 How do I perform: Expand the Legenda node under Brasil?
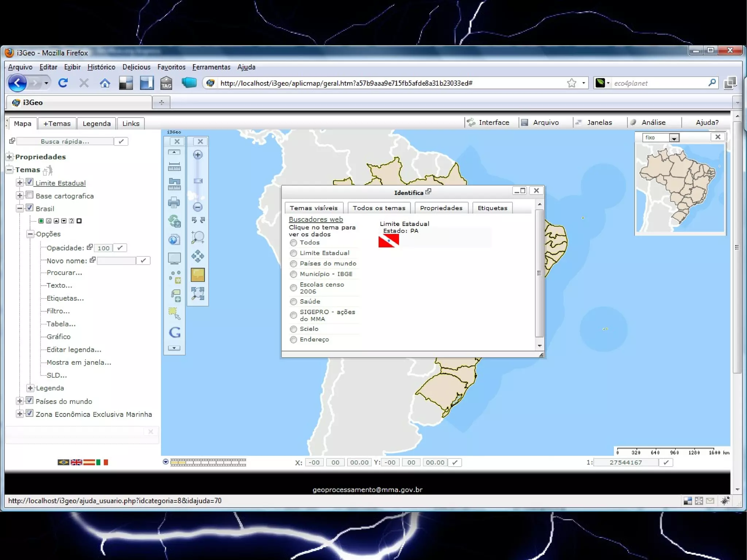click(x=31, y=388)
